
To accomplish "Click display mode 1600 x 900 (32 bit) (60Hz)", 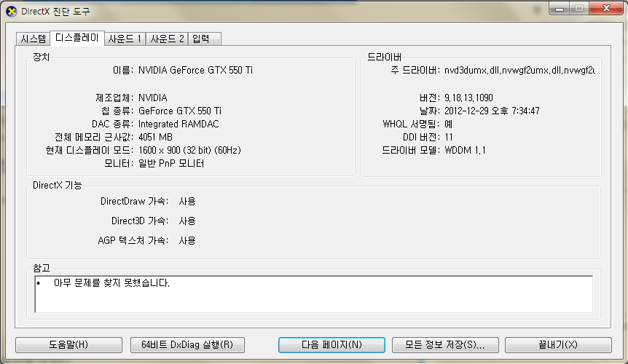I will [x=190, y=151].
